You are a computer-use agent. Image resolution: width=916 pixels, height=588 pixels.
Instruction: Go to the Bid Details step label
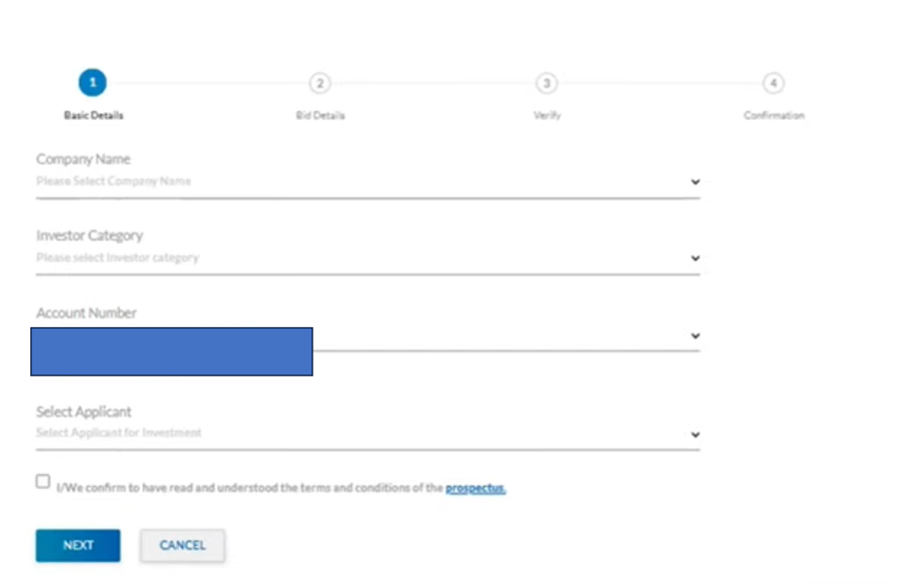point(320,115)
